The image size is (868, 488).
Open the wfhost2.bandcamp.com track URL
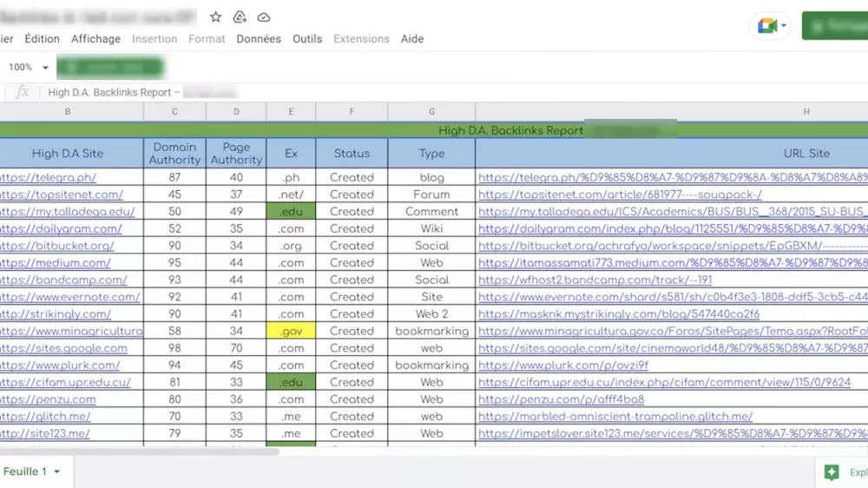coord(595,280)
